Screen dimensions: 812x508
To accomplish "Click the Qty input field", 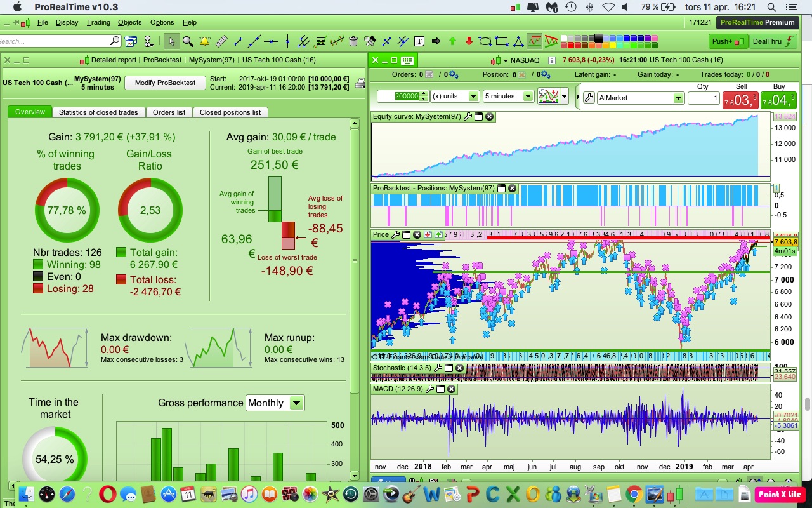I will pos(704,98).
